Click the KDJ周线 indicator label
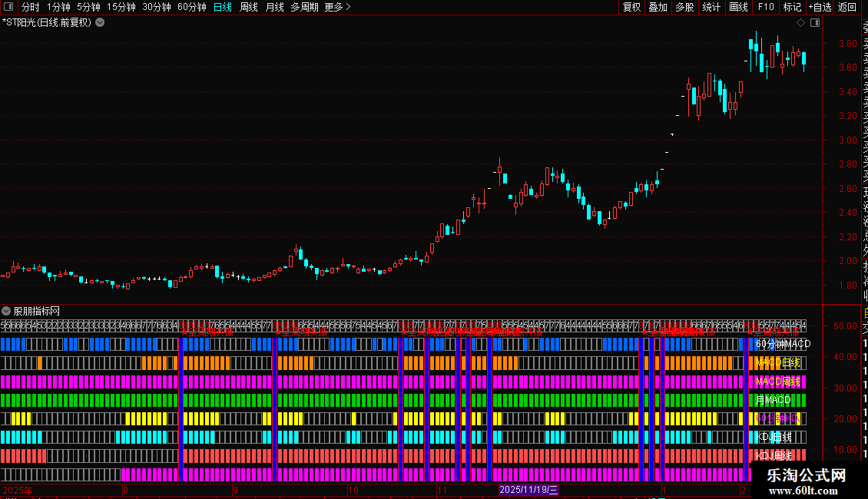Screen dimensions: 868x499 point(774,455)
